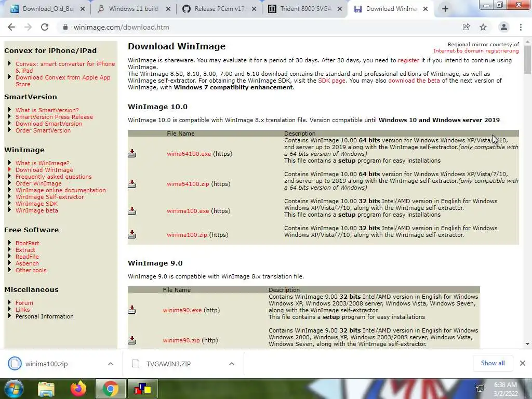The width and height of the screenshot is (532, 399).
Task: Click Chrome icon in taskbar
Action: [110, 389]
